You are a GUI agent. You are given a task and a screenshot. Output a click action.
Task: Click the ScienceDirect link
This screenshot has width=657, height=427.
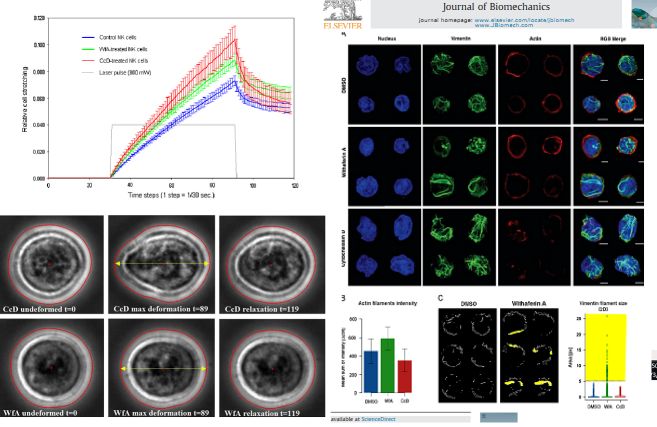380,420
